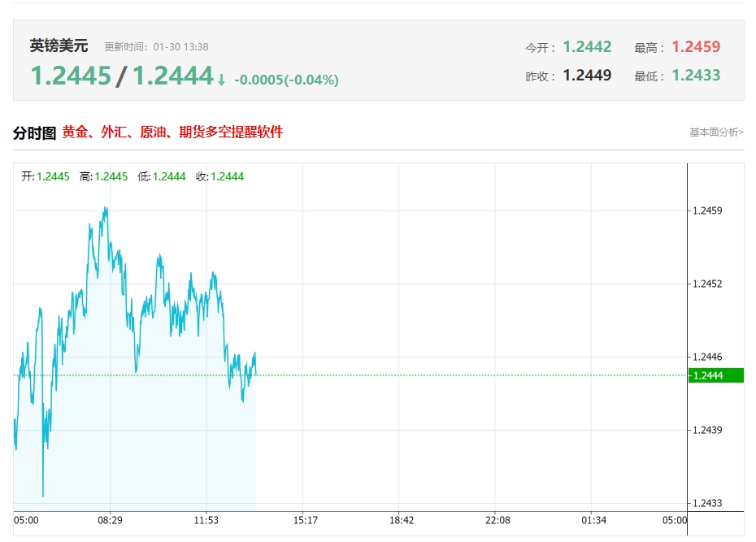Click the 1.2433 price axis label
The height and width of the screenshot is (542, 756).
[707, 503]
